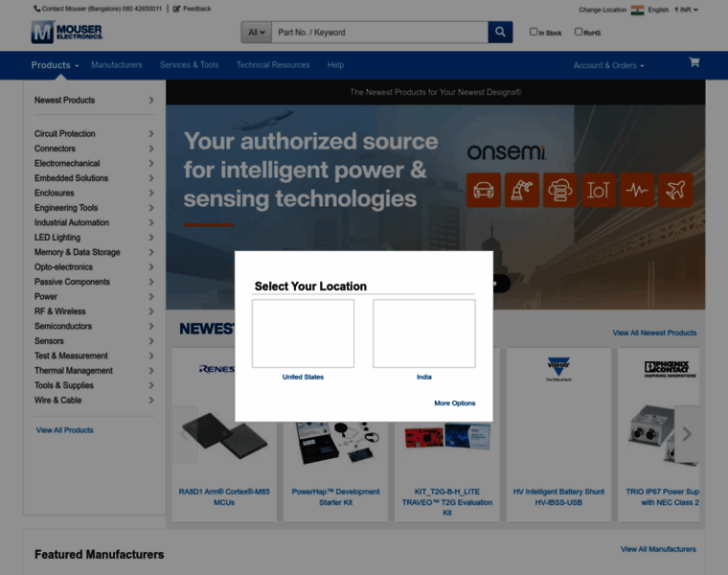The image size is (728, 575).
Task: Click the Mouser Electronics logo
Action: click(67, 32)
